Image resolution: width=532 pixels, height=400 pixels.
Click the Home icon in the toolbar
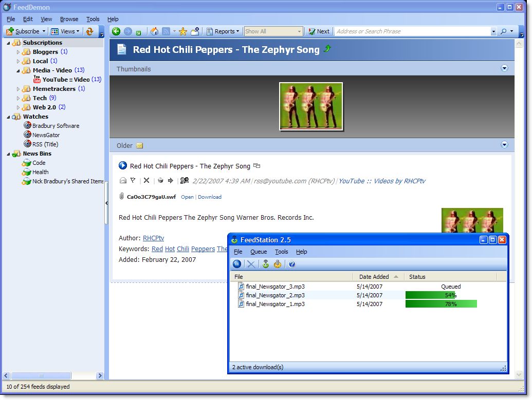pos(155,31)
